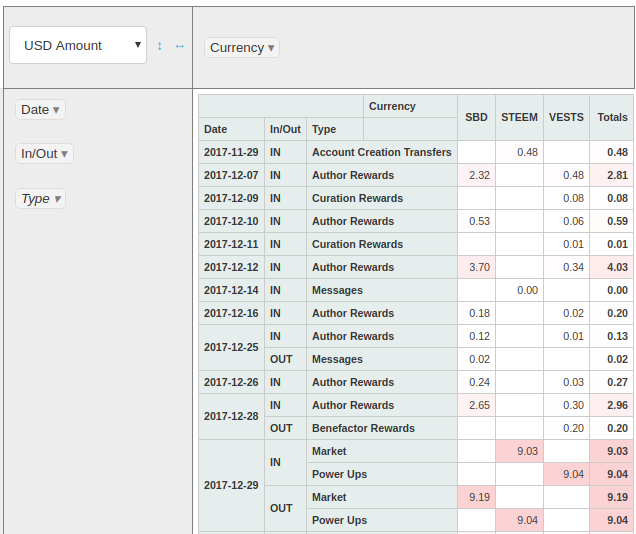Click the 0.48 STEEM cell for 2017-11-29
Image resolution: width=636 pixels, height=534 pixels.
pyautogui.click(x=519, y=152)
